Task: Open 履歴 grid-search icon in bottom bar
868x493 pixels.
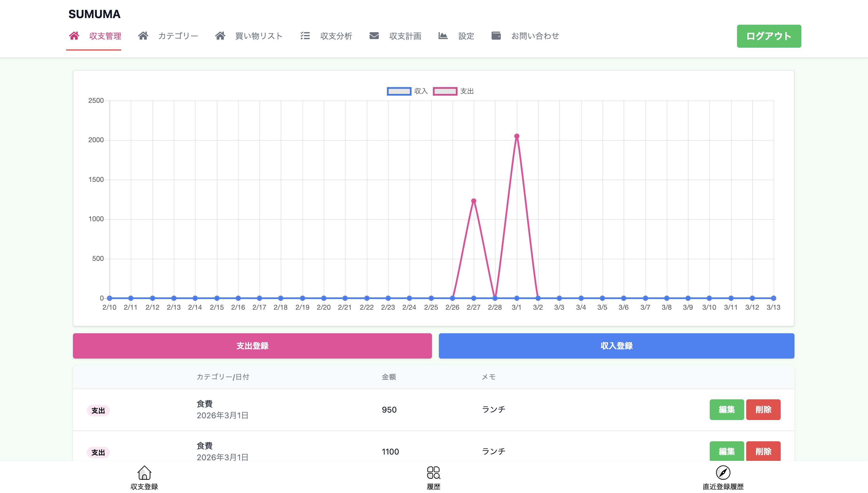Action: pyautogui.click(x=433, y=473)
